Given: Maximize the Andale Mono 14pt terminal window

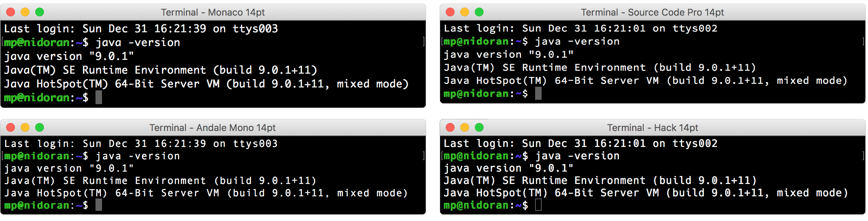Looking at the screenshot, I should point(40,128).
